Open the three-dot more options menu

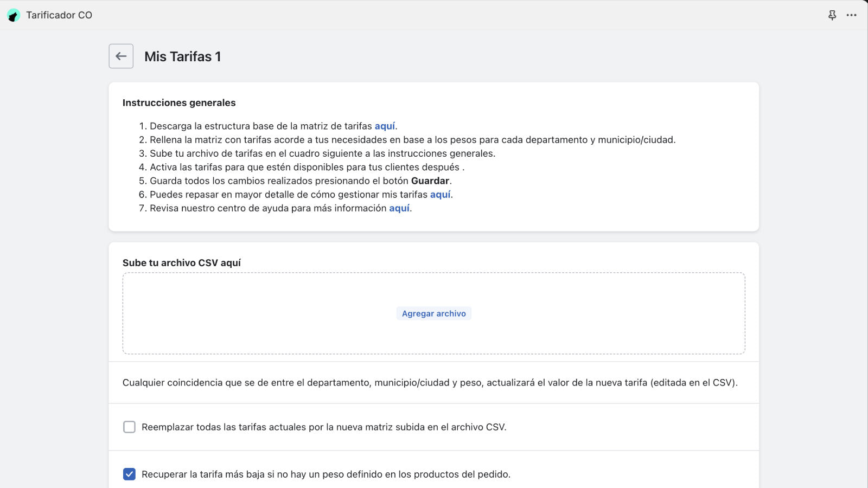coord(852,15)
